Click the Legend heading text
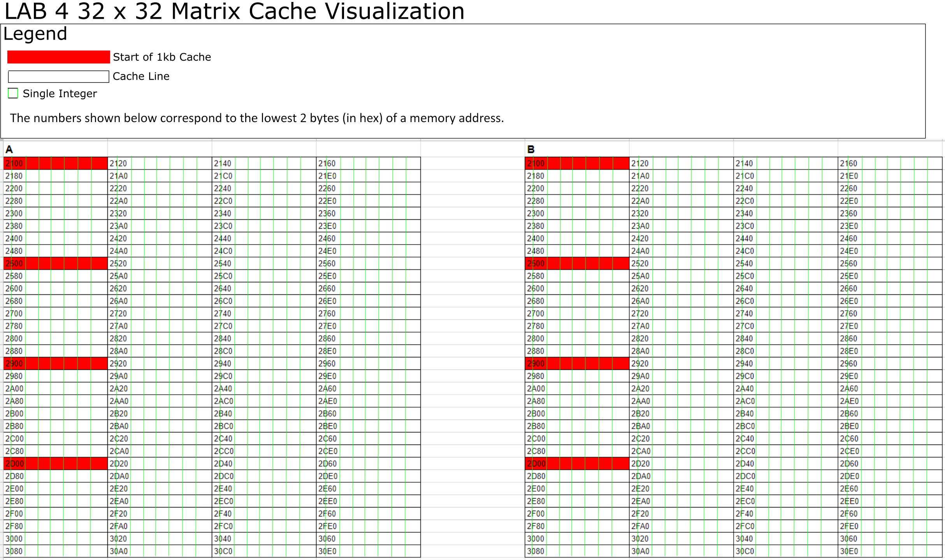 [x=35, y=34]
